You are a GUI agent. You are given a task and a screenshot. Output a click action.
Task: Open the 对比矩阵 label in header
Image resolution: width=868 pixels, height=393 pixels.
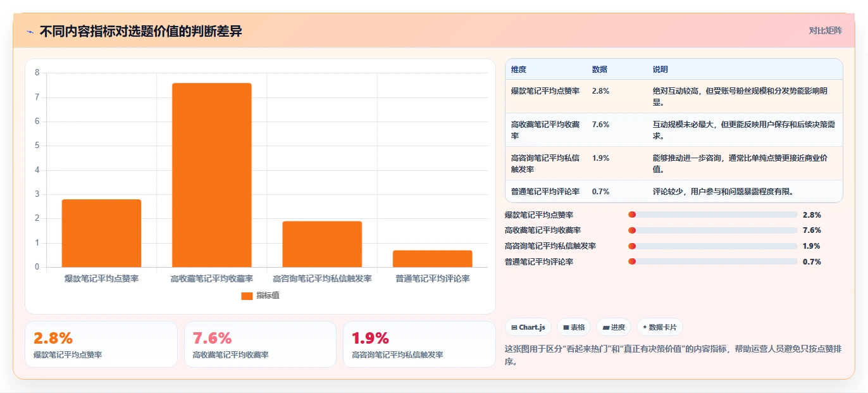pyautogui.click(x=825, y=30)
